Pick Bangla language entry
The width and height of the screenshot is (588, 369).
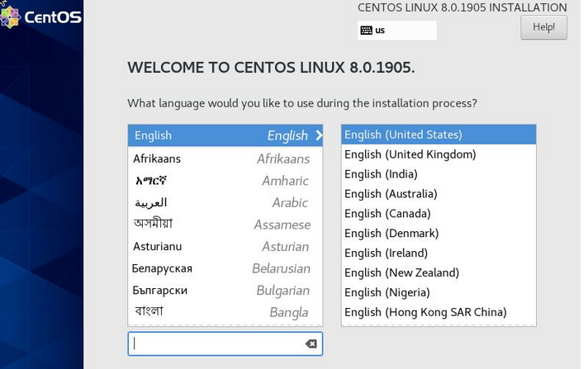[225, 312]
